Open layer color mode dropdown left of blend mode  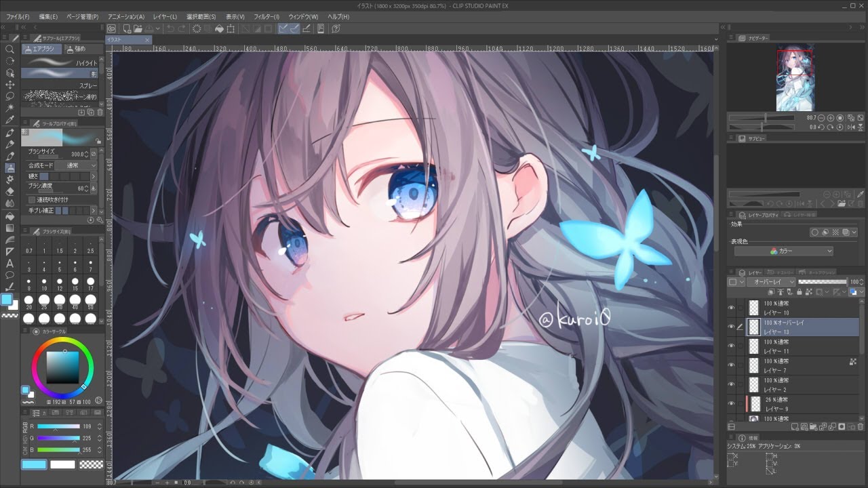coord(736,281)
